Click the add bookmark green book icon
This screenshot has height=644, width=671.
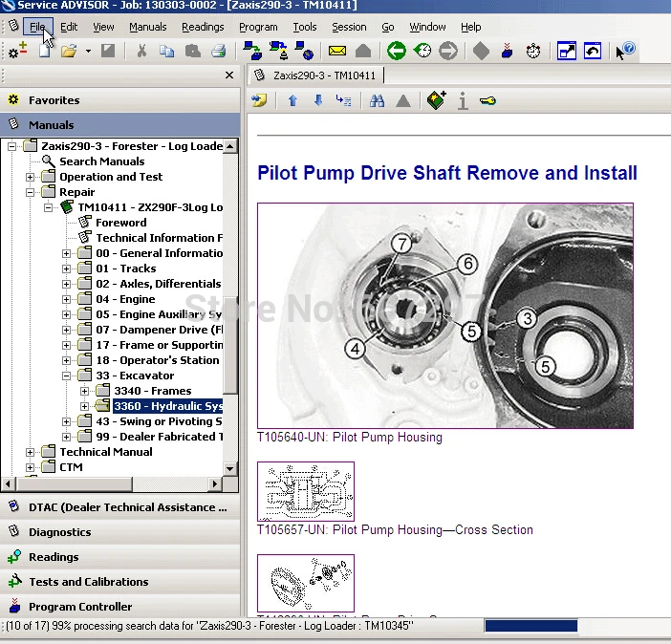tap(437, 100)
